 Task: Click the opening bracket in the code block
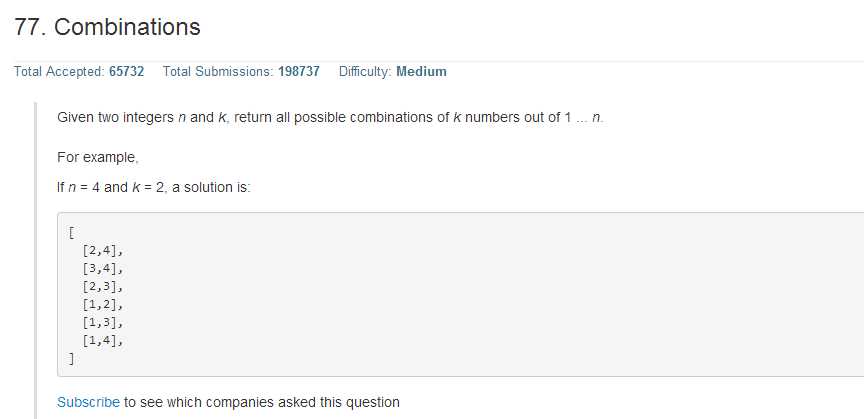[x=72, y=232]
